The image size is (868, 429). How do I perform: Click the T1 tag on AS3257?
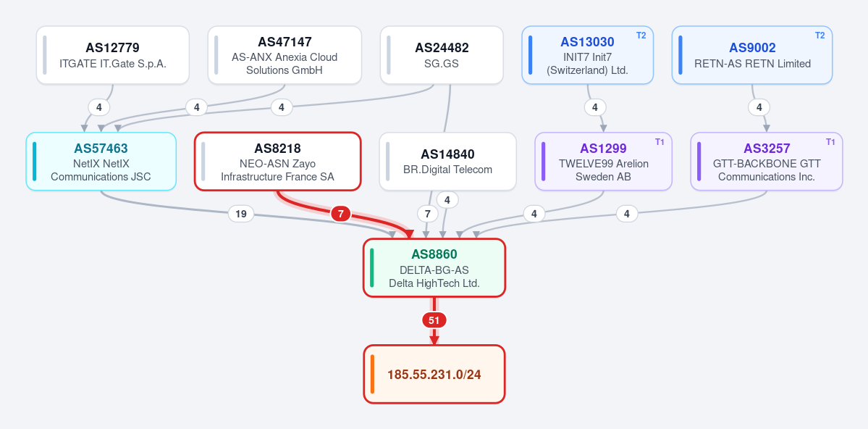(830, 142)
